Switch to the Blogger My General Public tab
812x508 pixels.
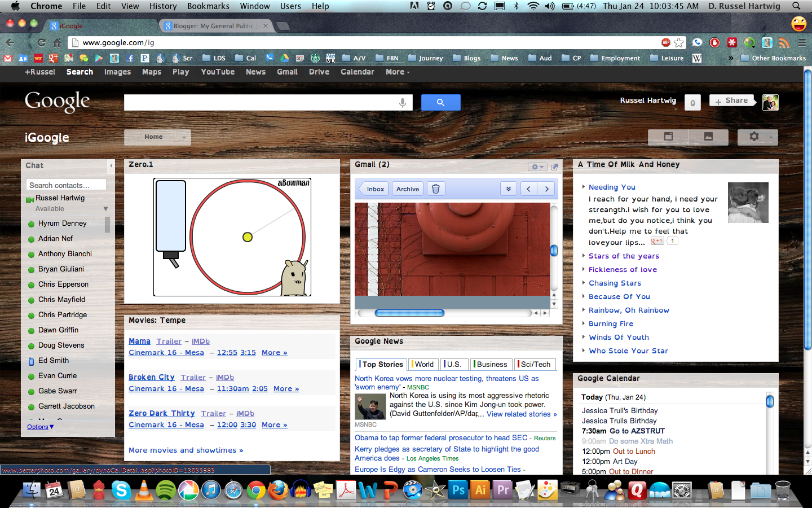point(216,26)
